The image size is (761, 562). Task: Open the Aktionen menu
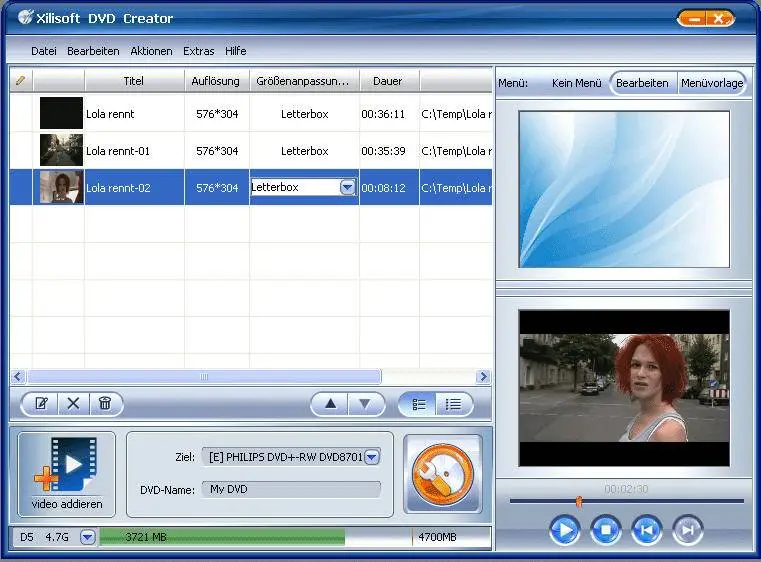151,51
